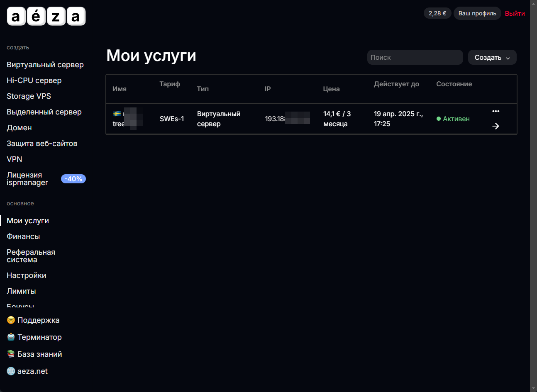
Task: Go to the Финансы section
Action: click(23, 236)
